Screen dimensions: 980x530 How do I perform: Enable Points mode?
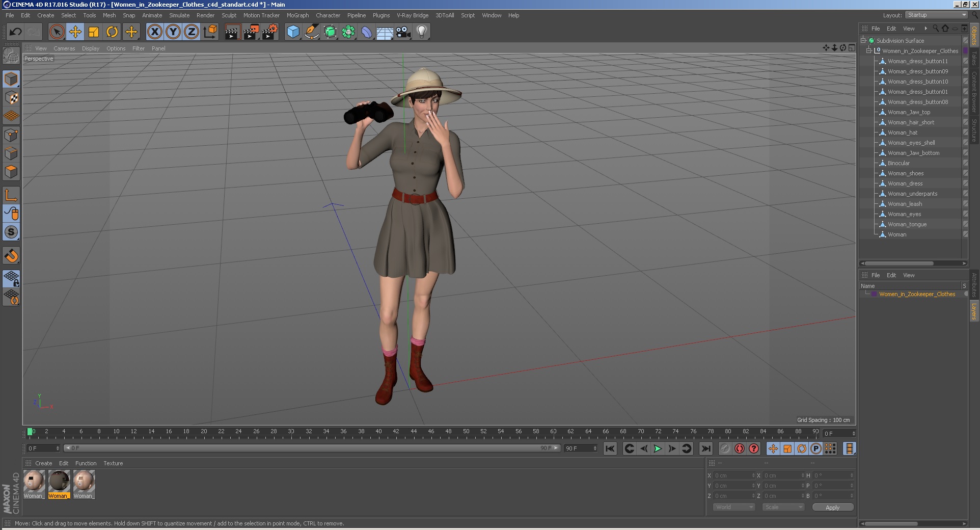coord(11,135)
